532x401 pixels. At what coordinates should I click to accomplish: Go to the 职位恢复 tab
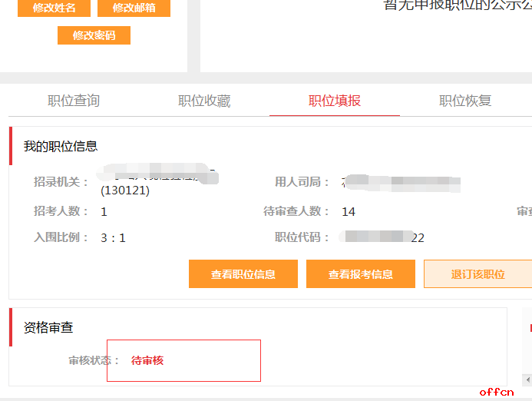(x=465, y=101)
